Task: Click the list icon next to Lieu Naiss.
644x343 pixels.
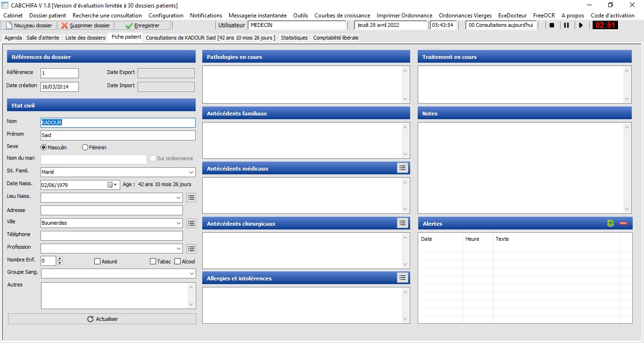Action: [191, 197]
